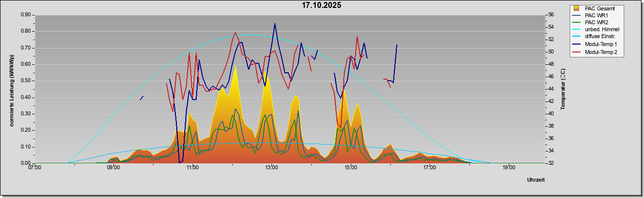Click the PAC WR1 legend line marker
This screenshot has width=644, height=198.
click(x=576, y=15)
